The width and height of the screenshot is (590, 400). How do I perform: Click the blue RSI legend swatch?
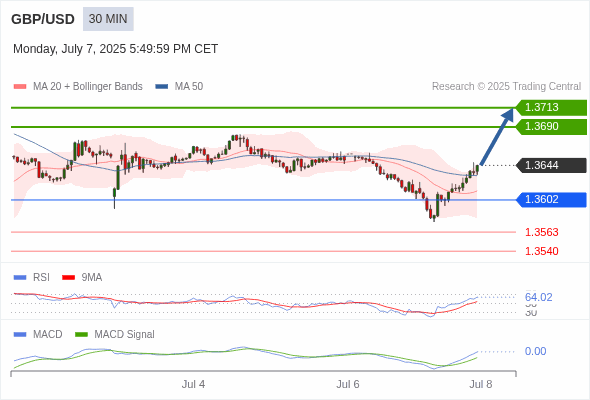(x=20, y=278)
